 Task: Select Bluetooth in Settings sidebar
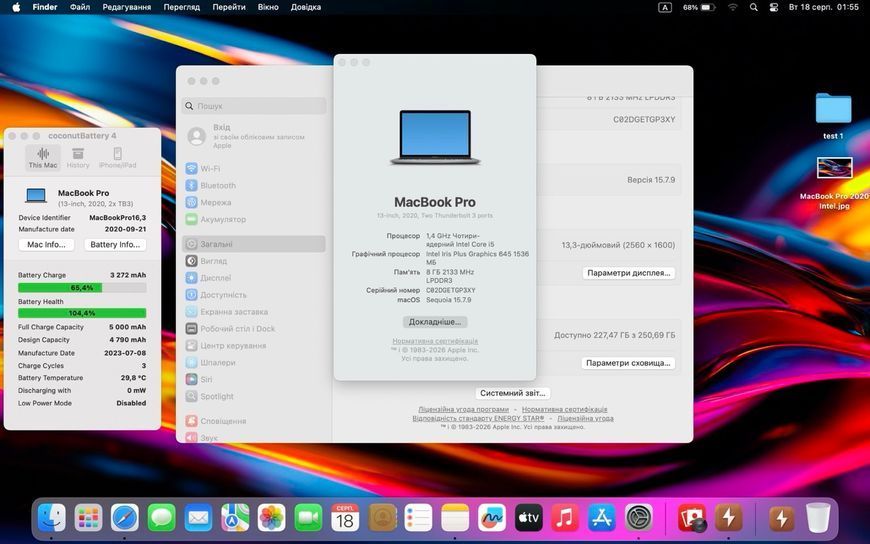254,185
